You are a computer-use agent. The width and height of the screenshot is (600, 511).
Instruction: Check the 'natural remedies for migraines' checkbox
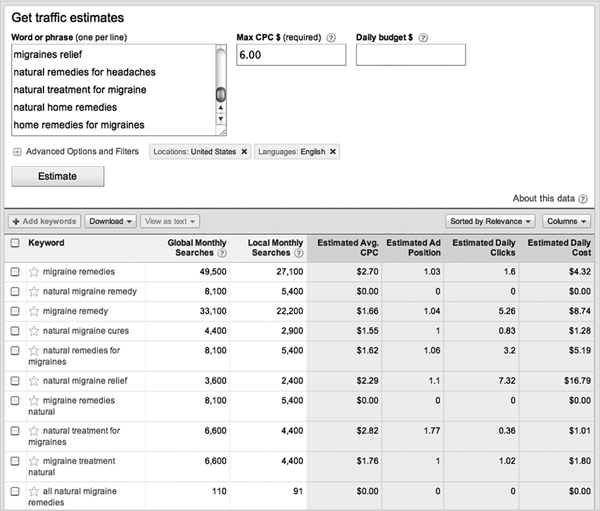click(x=15, y=351)
